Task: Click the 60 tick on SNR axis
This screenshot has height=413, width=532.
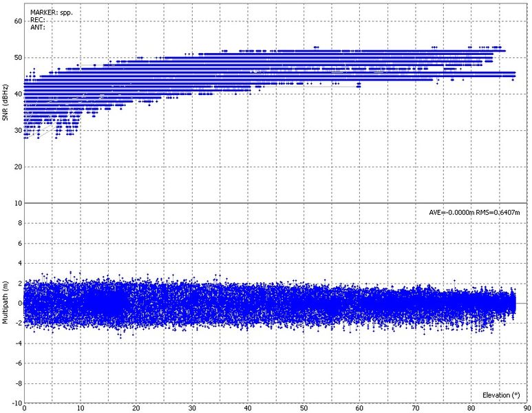Action: click(17, 21)
